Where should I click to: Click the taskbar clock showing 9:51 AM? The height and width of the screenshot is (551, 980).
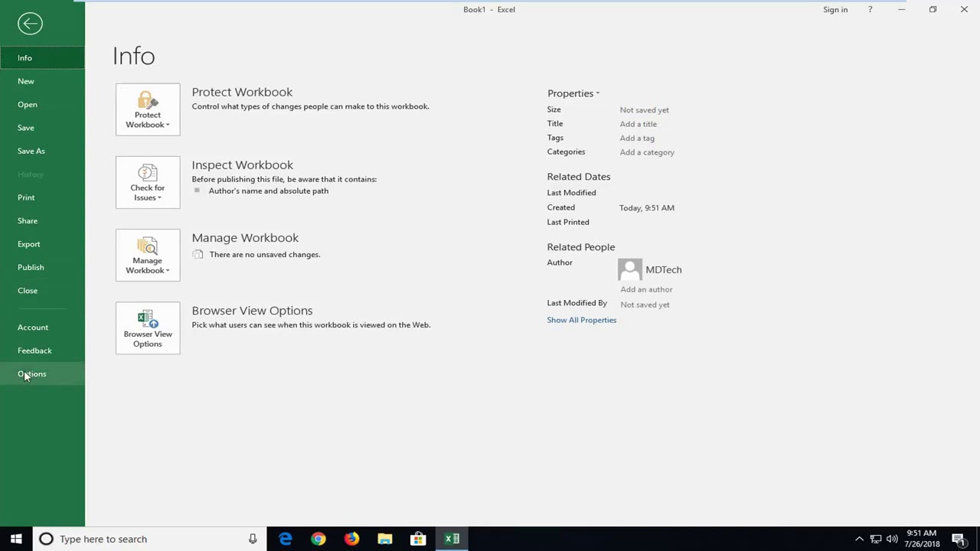click(x=922, y=539)
